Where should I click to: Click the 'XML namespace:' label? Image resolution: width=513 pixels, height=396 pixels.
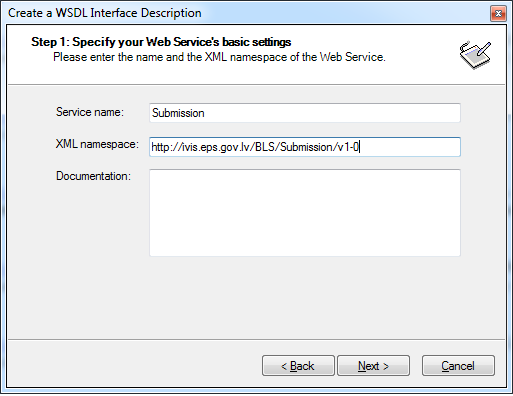click(97, 144)
